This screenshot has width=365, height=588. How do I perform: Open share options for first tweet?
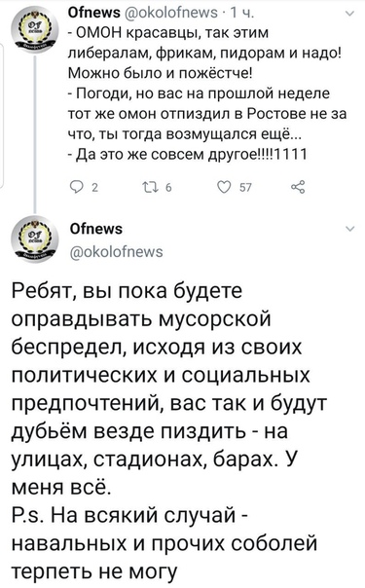[298, 187]
